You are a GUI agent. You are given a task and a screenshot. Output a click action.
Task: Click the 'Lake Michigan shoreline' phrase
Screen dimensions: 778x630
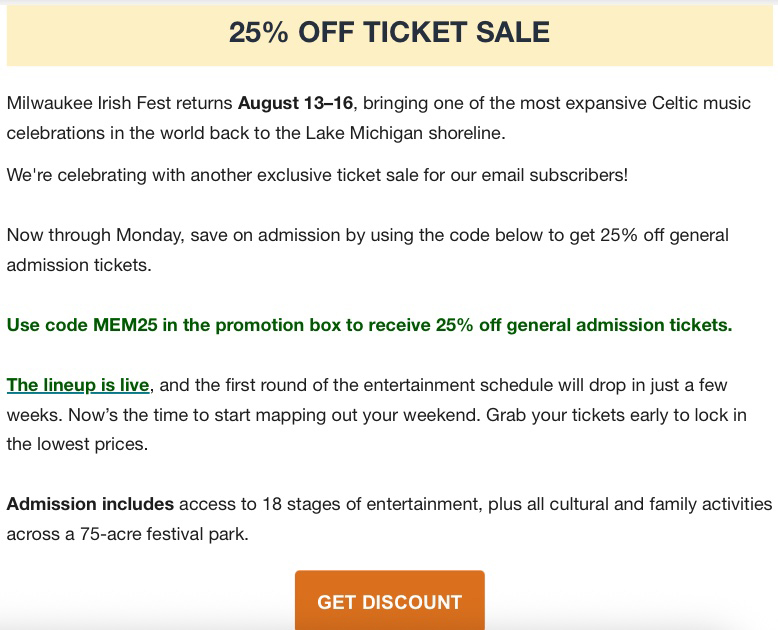[405, 133]
